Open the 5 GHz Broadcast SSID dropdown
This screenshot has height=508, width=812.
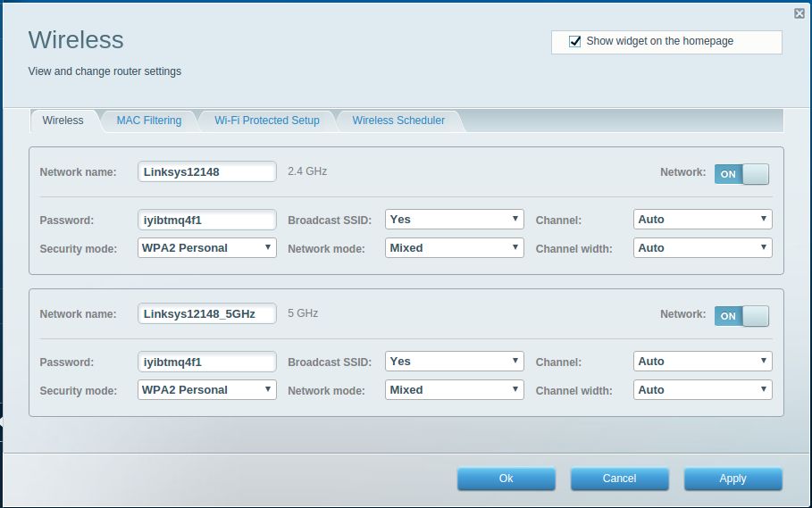pos(454,361)
